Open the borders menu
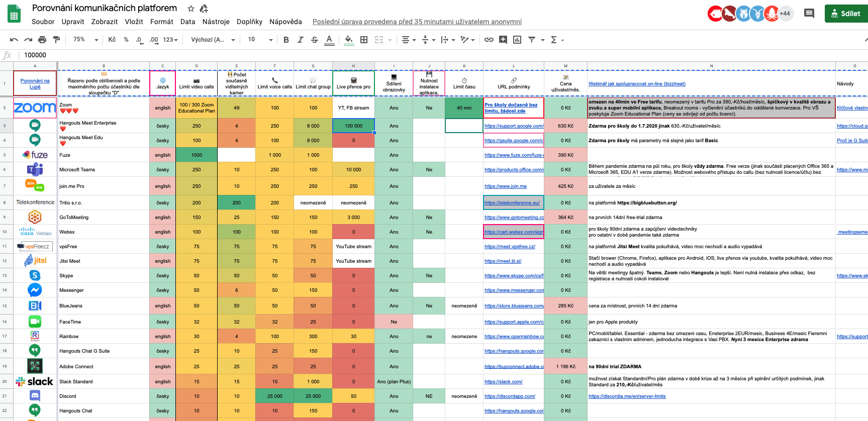868x421 pixels. coord(364,40)
